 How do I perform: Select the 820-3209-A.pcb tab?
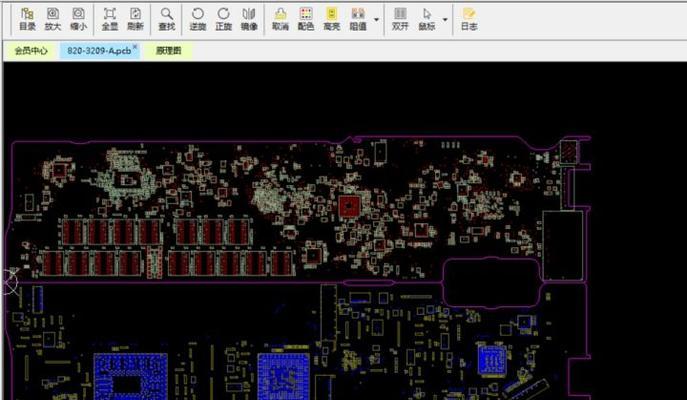tap(99, 51)
